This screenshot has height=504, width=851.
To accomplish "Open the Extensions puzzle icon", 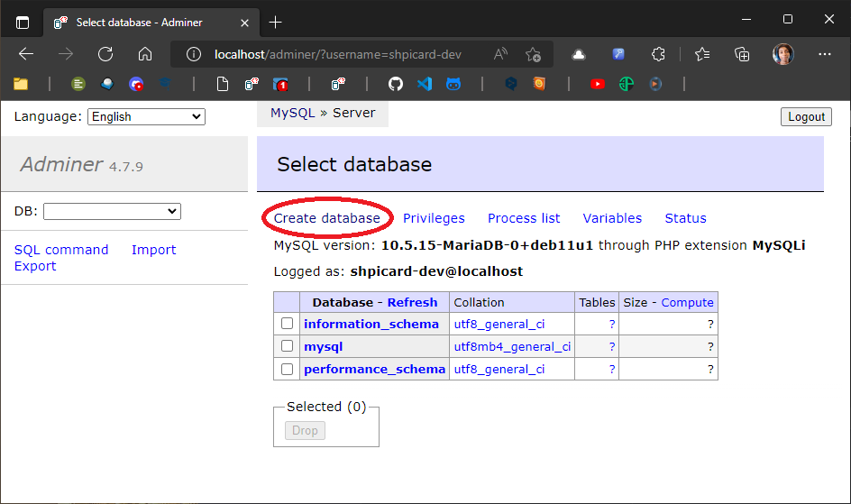I will (658, 54).
